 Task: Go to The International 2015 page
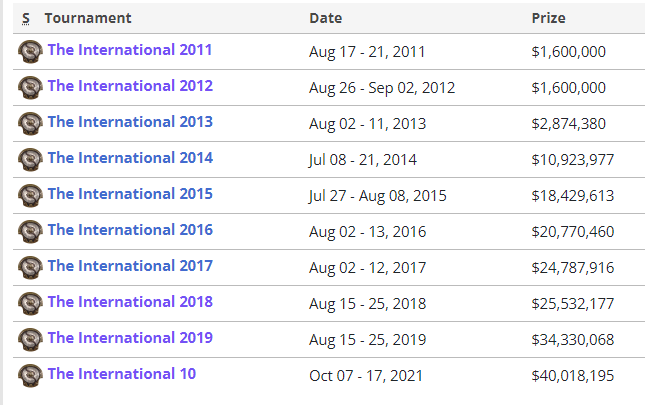(x=130, y=194)
